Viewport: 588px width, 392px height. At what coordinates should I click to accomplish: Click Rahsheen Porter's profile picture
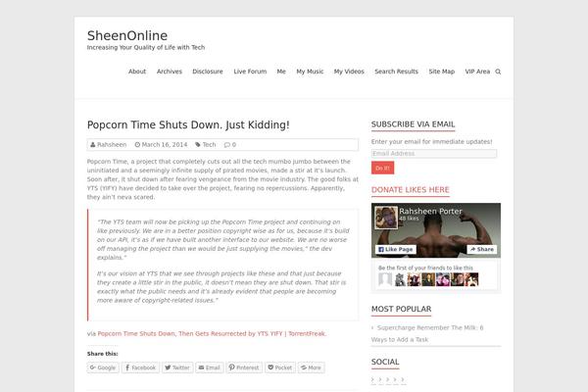click(x=386, y=218)
